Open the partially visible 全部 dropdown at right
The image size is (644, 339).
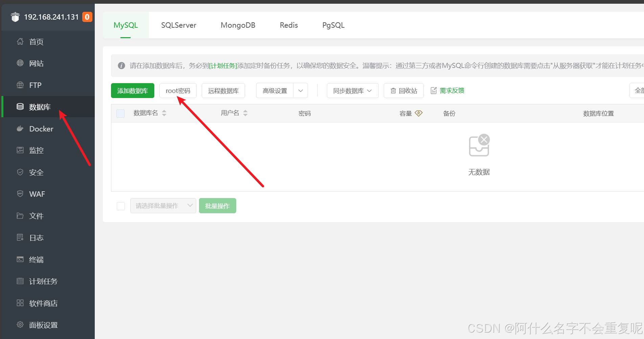(637, 91)
